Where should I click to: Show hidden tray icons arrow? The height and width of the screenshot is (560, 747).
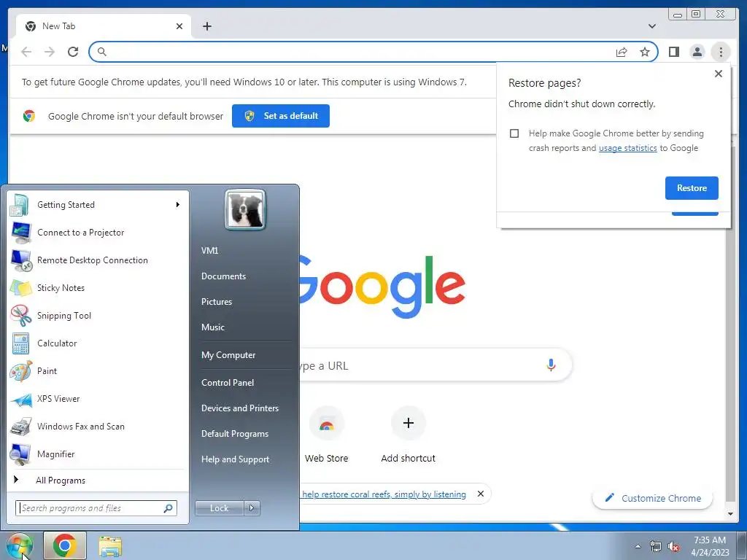[638, 547]
